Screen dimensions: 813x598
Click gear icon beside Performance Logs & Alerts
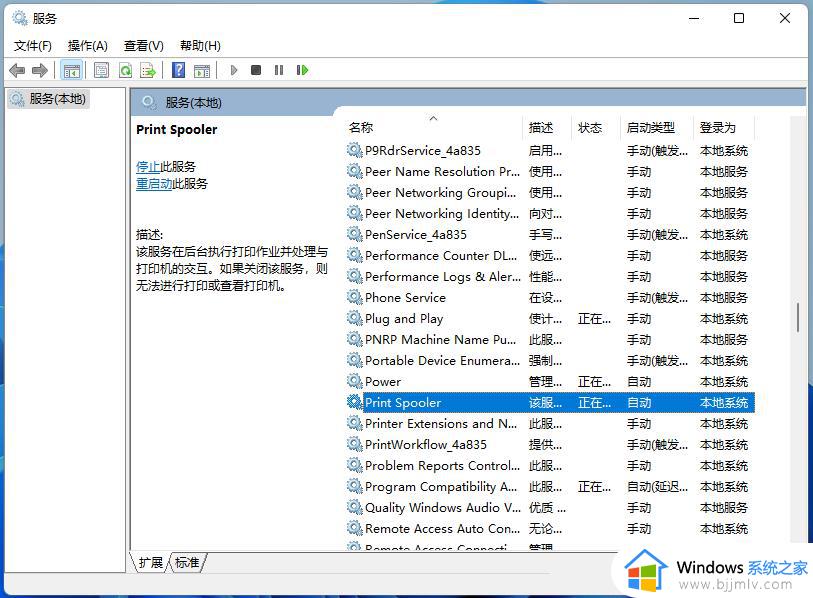[x=355, y=276]
